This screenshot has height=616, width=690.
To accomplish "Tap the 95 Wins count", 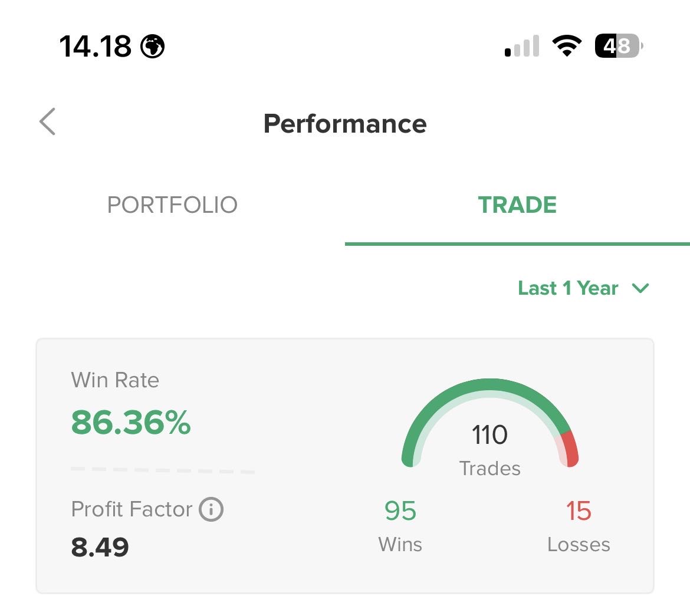I will point(400,511).
